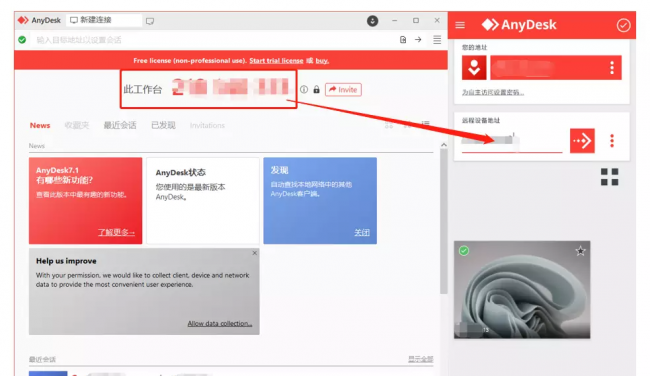Switch to the News tab
This screenshot has height=376, width=650.
pyautogui.click(x=40, y=125)
